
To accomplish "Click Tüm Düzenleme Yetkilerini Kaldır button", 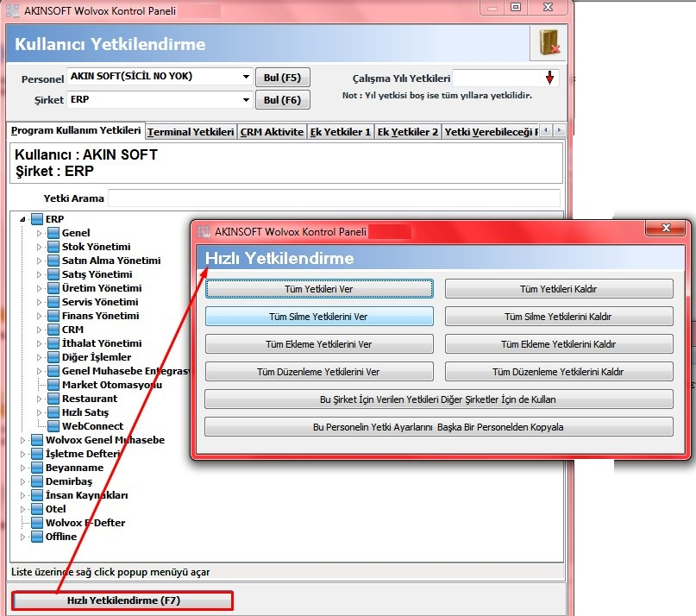I will 559,371.
